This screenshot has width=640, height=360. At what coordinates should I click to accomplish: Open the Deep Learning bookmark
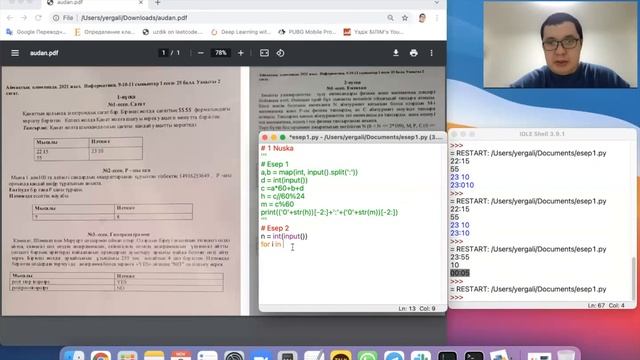point(241,32)
